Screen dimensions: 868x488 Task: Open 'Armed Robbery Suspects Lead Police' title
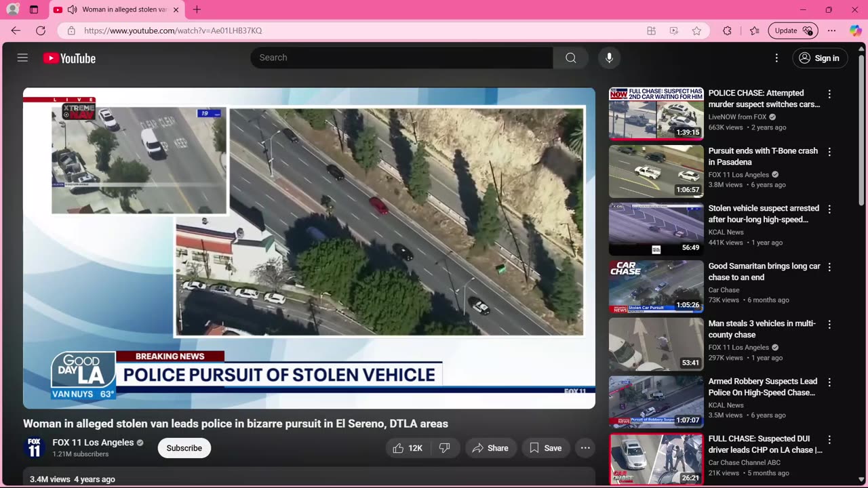[x=763, y=387]
